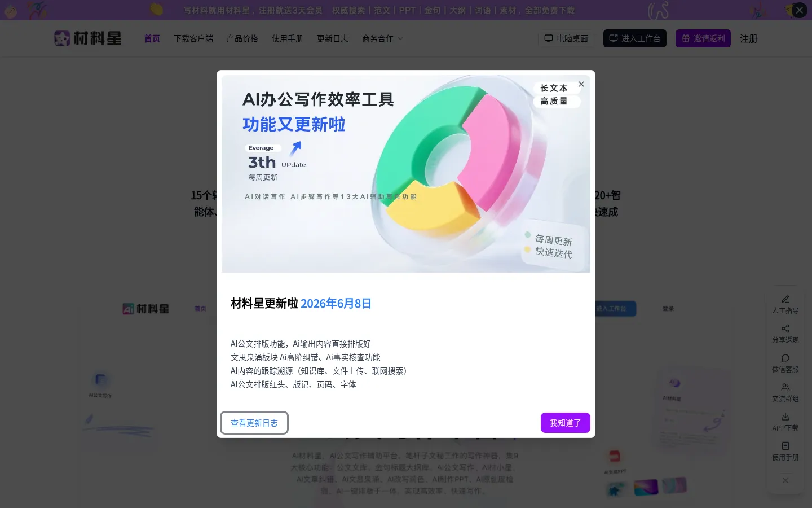The height and width of the screenshot is (508, 812).
Task: Click line 文思泉涌板块 Ai高阶纠错
Action: [306, 357]
